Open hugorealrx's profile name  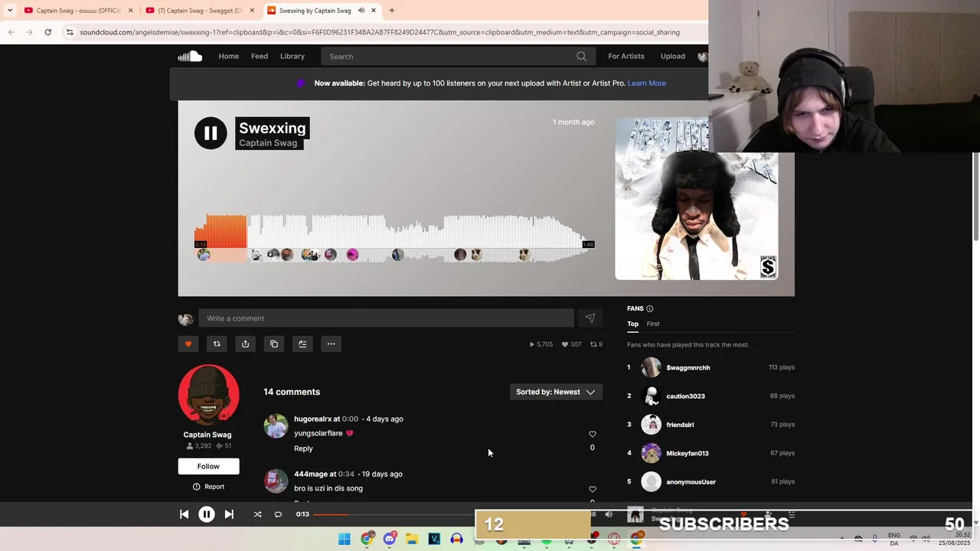click(312, 419)
